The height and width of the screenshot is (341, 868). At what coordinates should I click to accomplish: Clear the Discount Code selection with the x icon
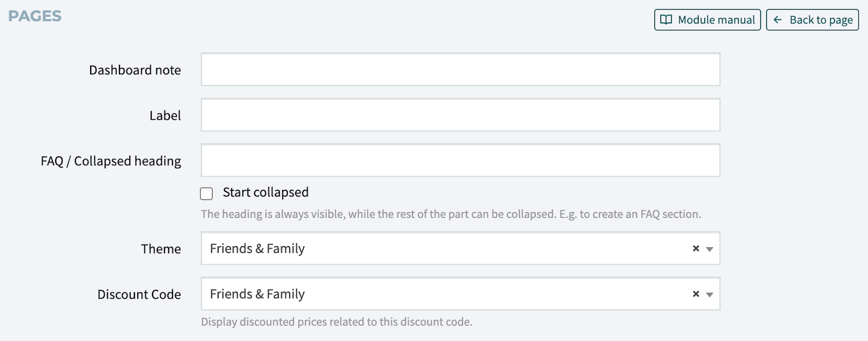tap(696, 294)
